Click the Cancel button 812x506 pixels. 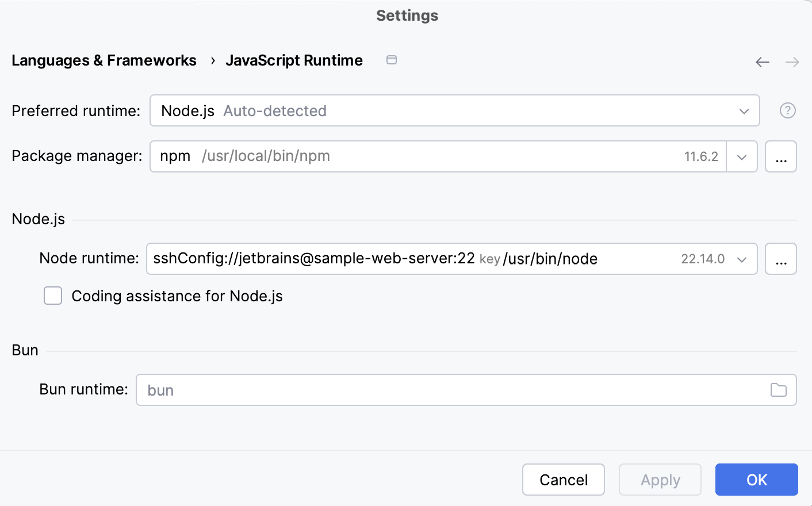coord(563,480)
